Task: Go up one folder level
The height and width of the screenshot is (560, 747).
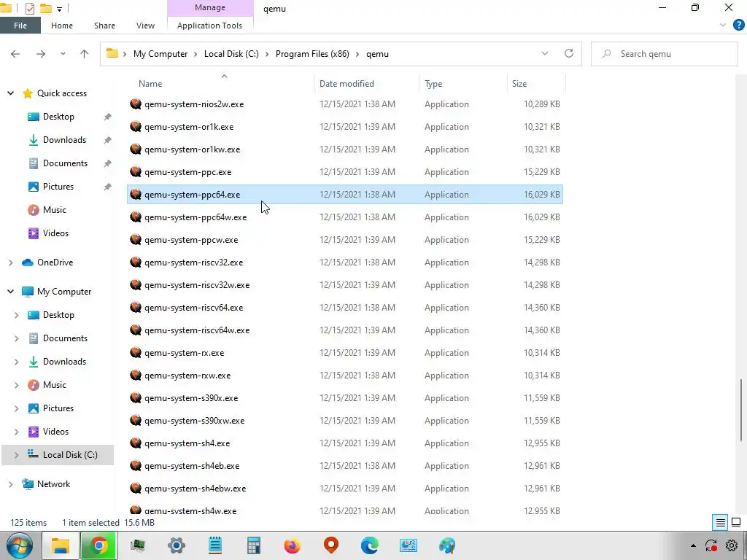Action: pos(85,54)
